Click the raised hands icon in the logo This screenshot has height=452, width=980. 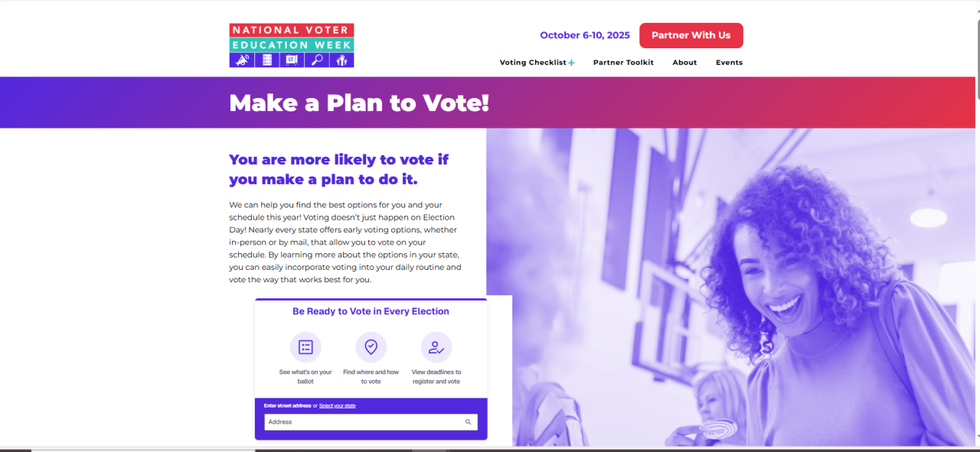tap(341, 60)
